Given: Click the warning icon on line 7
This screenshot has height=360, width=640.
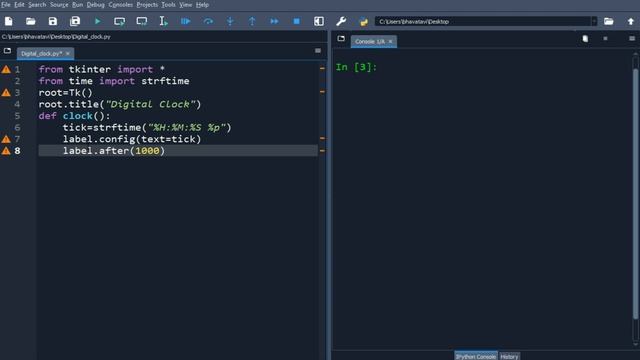Looking at the screenshot, I should (x=6, y=139).
